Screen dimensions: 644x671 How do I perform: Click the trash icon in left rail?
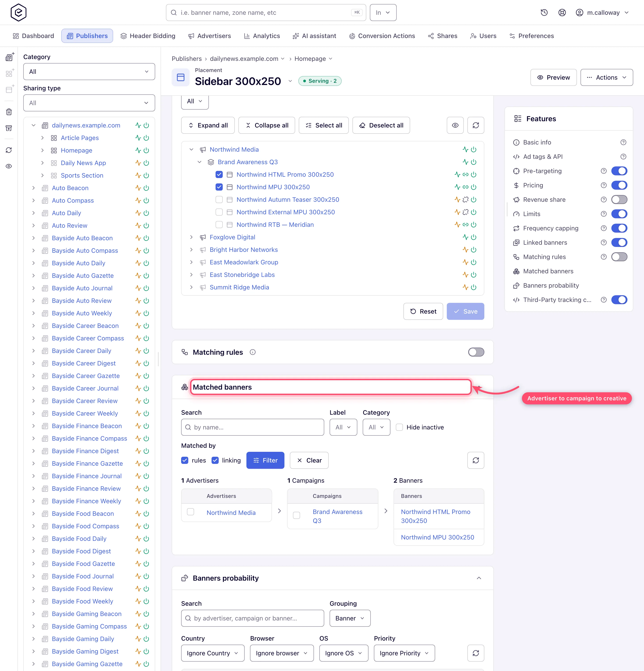pos(9,112)
